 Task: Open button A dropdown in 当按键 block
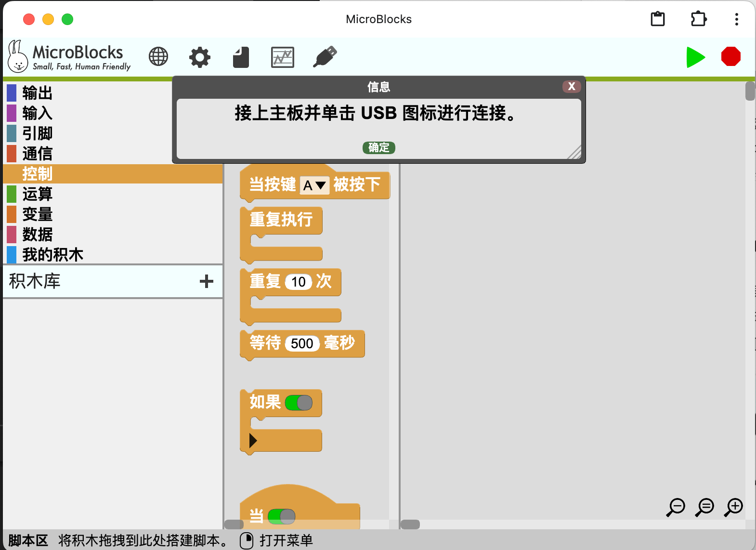point(315,185)
